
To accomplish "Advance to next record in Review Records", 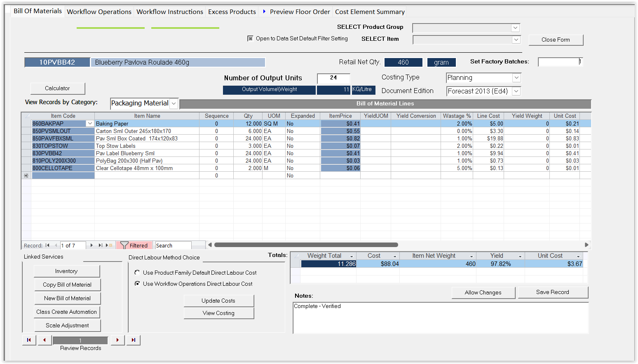I will point(117,340).
